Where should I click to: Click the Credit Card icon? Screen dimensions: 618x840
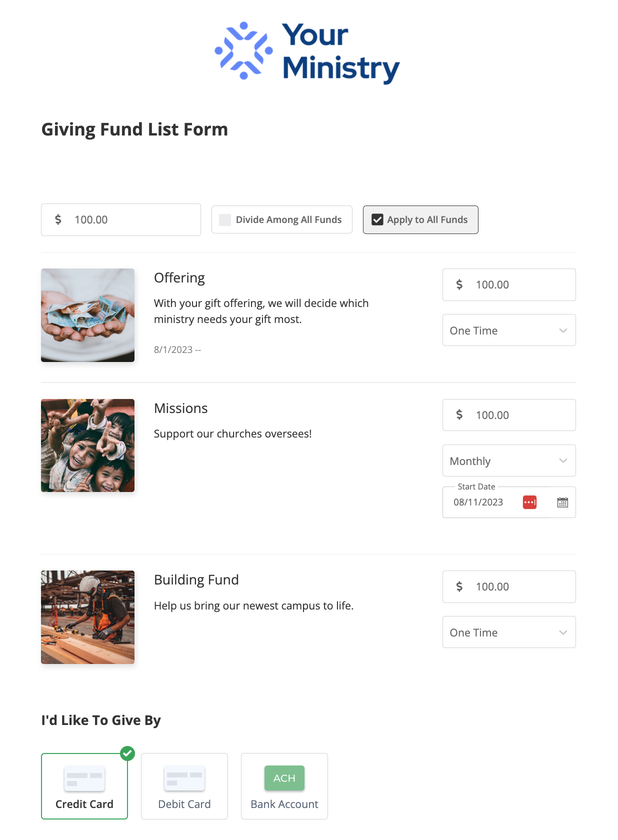(x=84, y=778)
